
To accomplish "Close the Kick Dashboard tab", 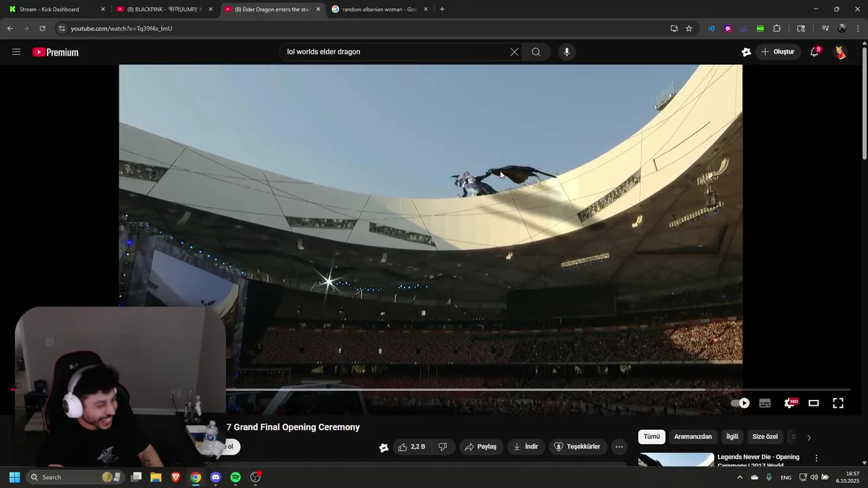I will 103,9.
